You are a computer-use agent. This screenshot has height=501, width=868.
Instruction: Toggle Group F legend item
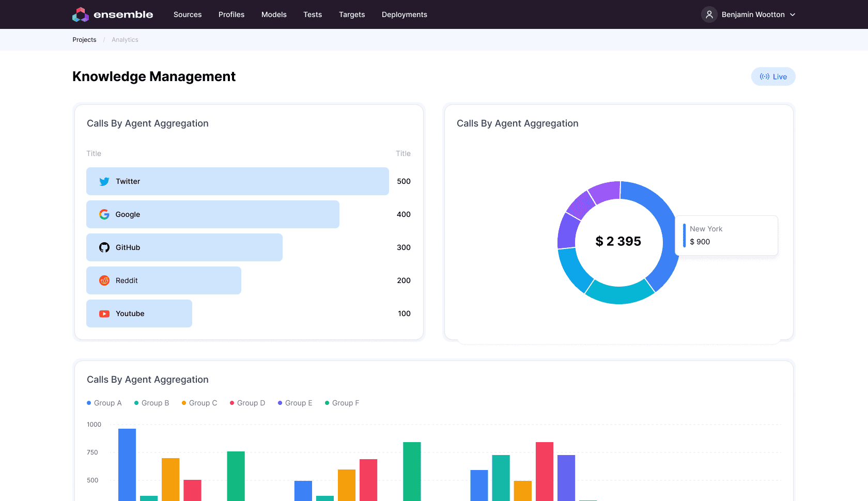(342, 403)
